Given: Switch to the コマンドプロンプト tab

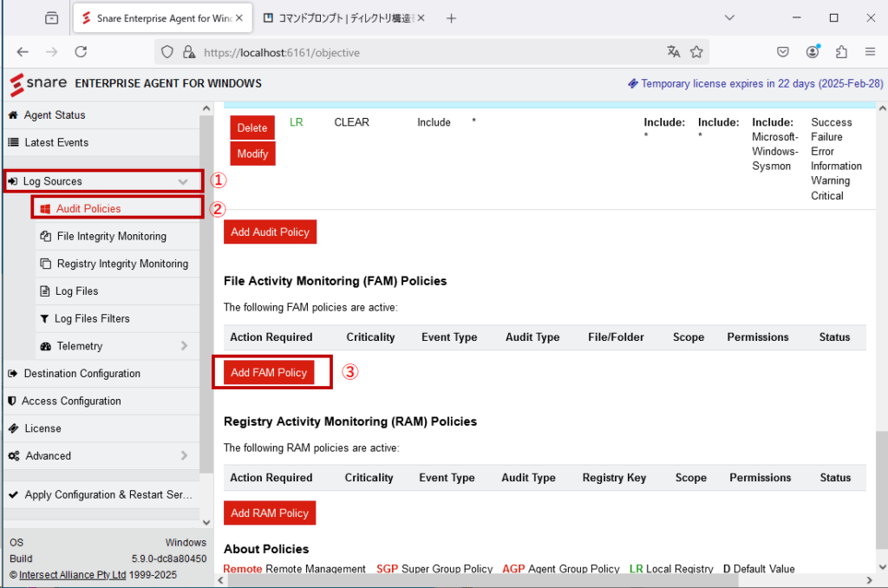Looking at the screenshot, I should click(x=344, y=18).
